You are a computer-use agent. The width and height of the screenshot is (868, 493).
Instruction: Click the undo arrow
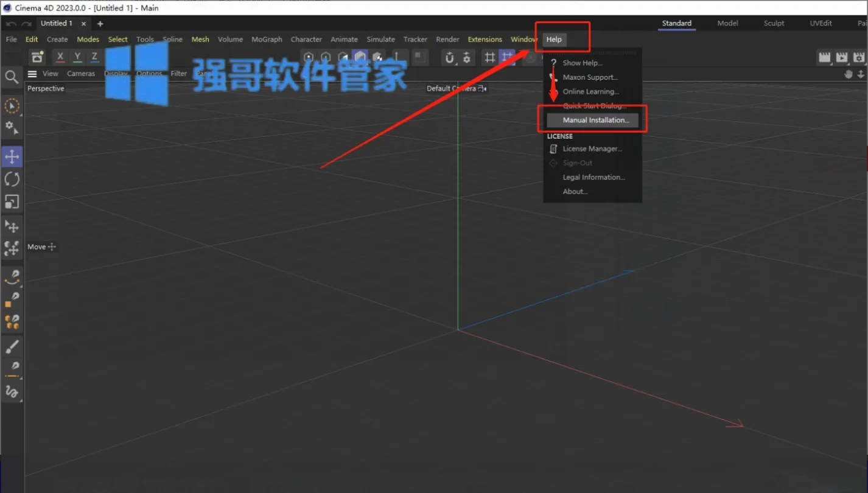pyautogui.click(x=11, y=24)
